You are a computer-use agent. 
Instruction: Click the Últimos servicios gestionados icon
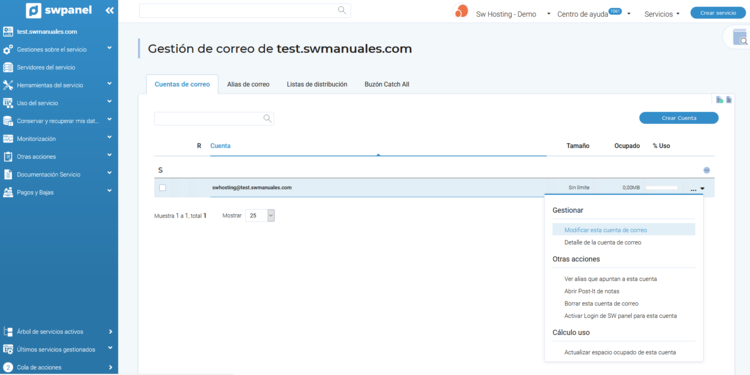pyautogui.click(x=8, y=349)
